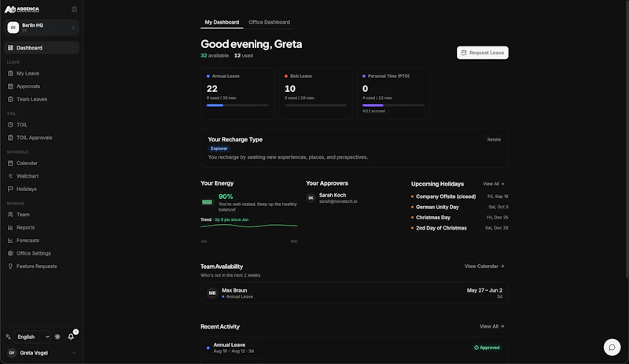Open the chat support bubble
This screenshot has height=364, width=629.
612,347
